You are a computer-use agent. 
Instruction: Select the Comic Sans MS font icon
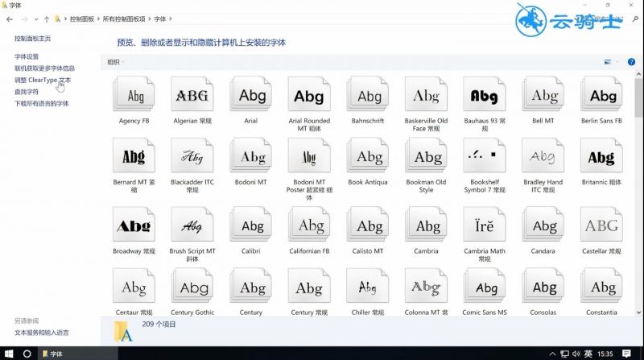point(485,286)
